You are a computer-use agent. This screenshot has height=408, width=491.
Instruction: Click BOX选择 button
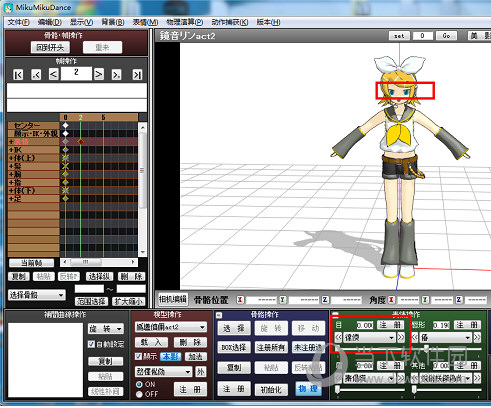(x=234, y=348)
